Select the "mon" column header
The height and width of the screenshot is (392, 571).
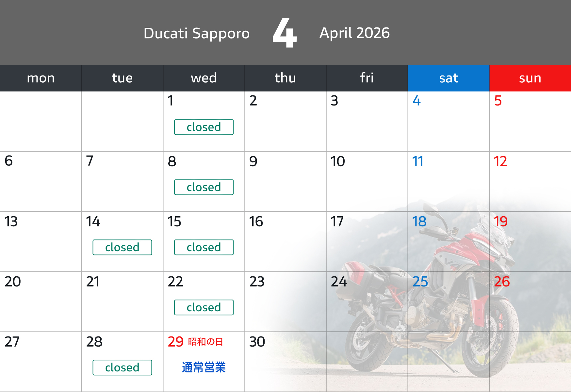click(x=41, y=78)
